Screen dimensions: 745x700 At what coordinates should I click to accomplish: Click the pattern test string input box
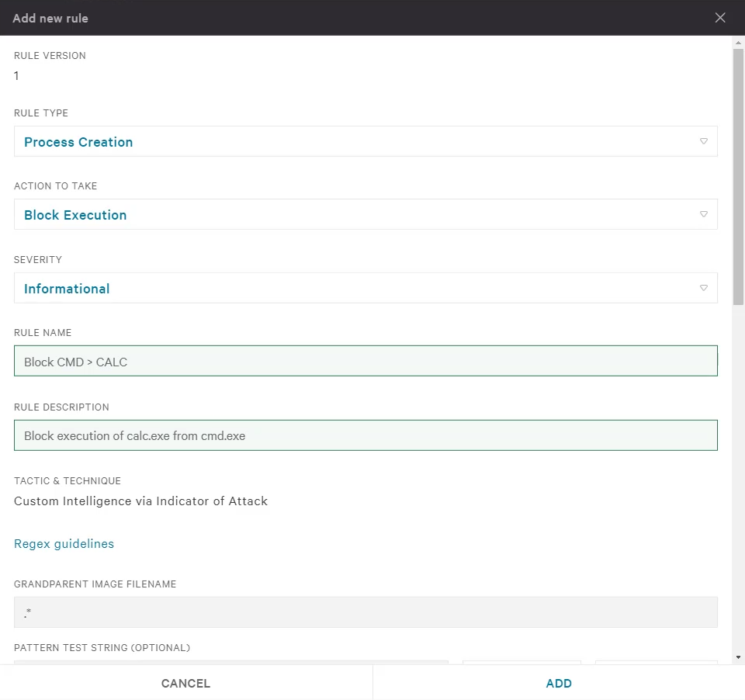point(231,663)
